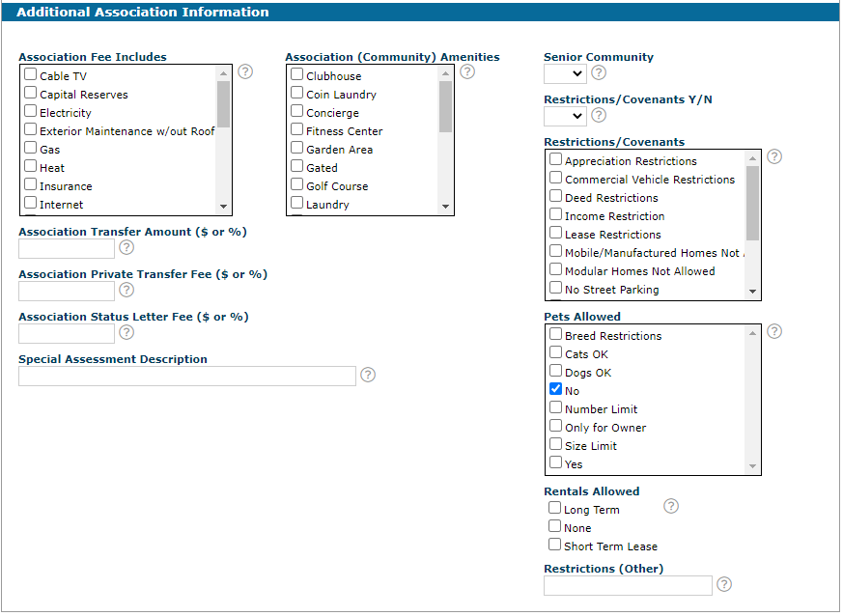Check the Fitness Center box
This screenshot has width=843, height=616.
pyautogui.click(x=296, y=129)
